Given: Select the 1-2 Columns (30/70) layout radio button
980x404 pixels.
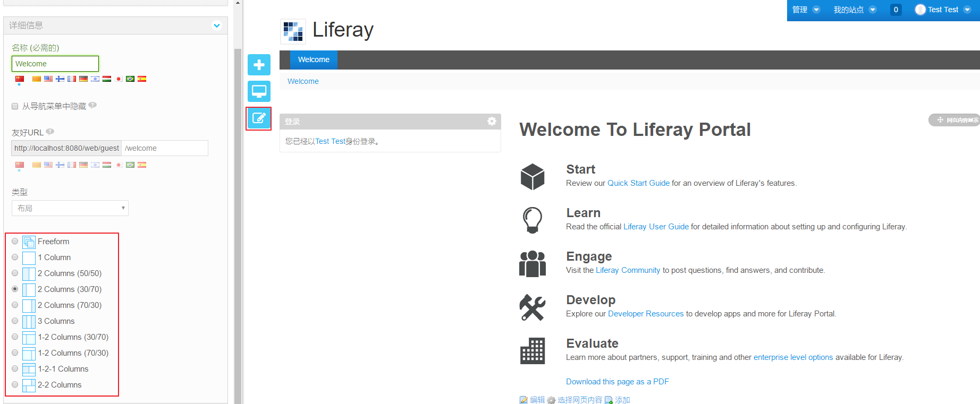Looking at the screenshot, I should (x=15, y=337).
